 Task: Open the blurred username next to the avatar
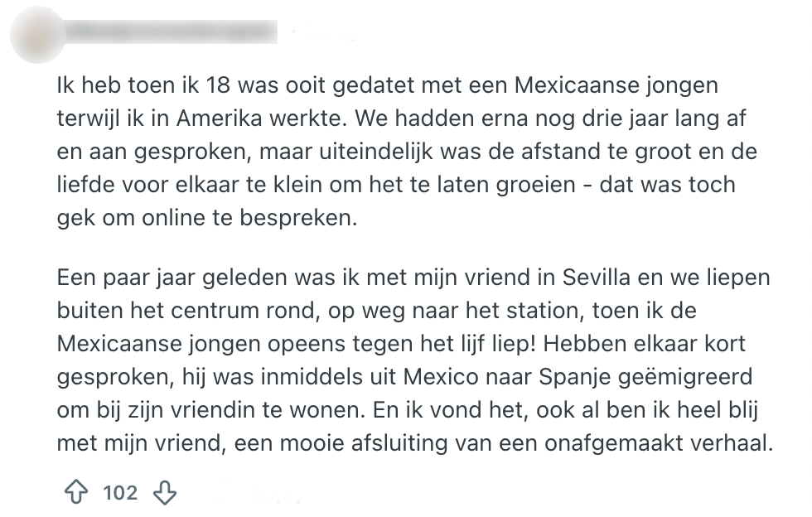coord(168,33)
